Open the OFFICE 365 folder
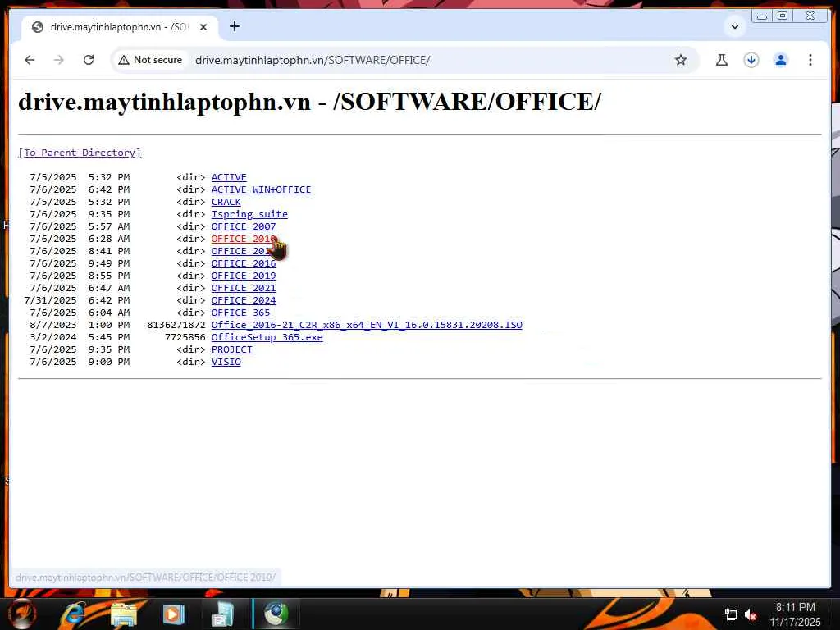Screen dimensions: 840x630 pos(240,313)
